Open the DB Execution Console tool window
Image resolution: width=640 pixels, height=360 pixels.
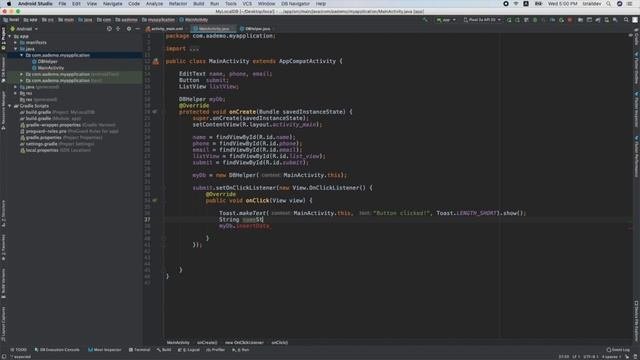coord(57,350)
